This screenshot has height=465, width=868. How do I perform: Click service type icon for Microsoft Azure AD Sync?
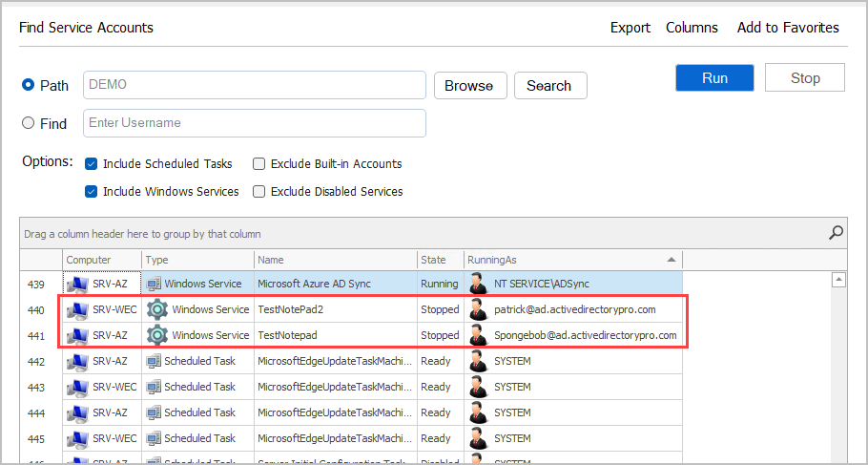(x=154, y=284)
